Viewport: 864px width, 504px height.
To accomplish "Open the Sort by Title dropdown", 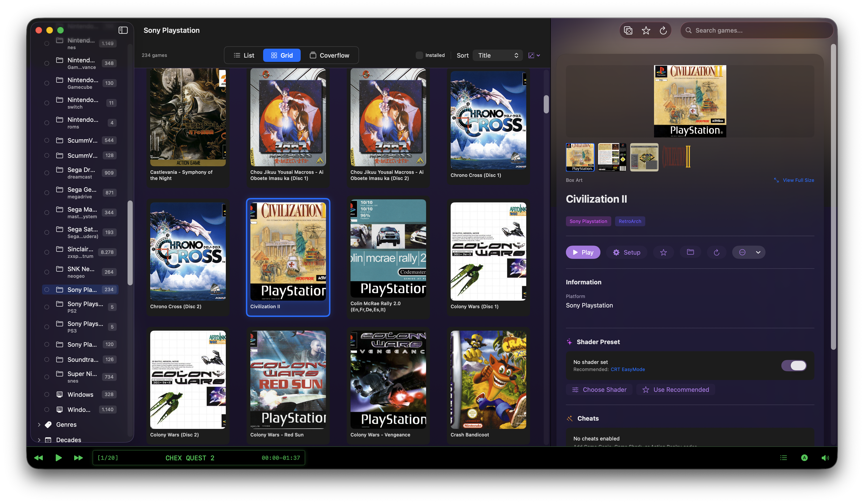I will point(497,55).
